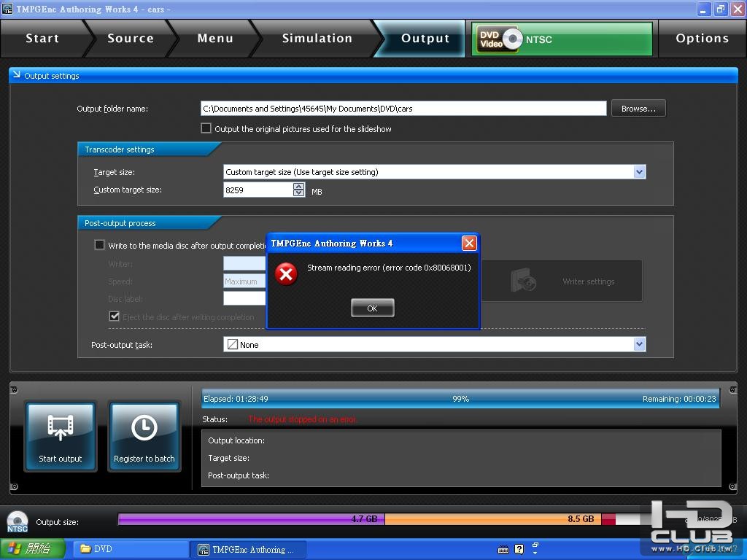
Task: Toggle Write to media disc after output
Action: pos(99,245)
